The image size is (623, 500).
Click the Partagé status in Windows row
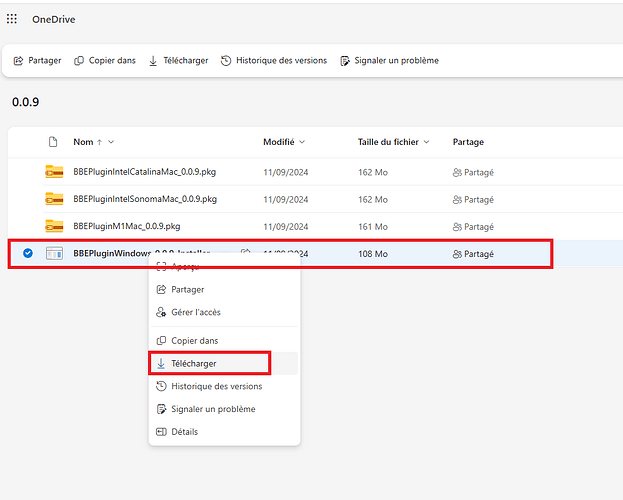[473, 254]
